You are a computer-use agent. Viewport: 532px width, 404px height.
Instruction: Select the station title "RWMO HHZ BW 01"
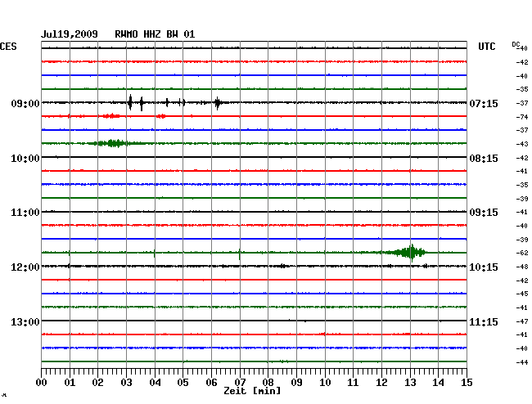click(155, 34)
